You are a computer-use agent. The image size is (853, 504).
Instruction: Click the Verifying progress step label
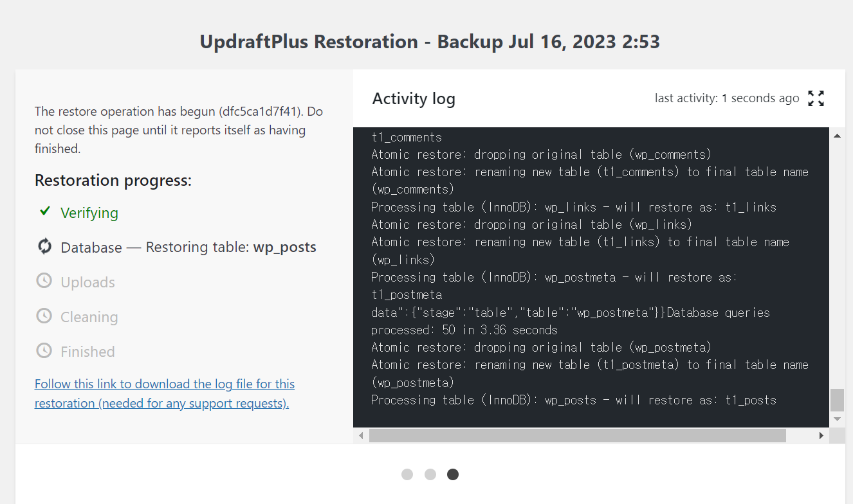click(x=89, y=213)
